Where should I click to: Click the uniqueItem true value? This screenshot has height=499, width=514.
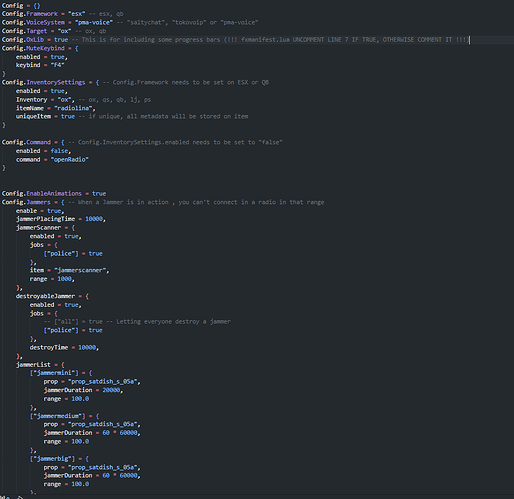[x=68, y=116]
